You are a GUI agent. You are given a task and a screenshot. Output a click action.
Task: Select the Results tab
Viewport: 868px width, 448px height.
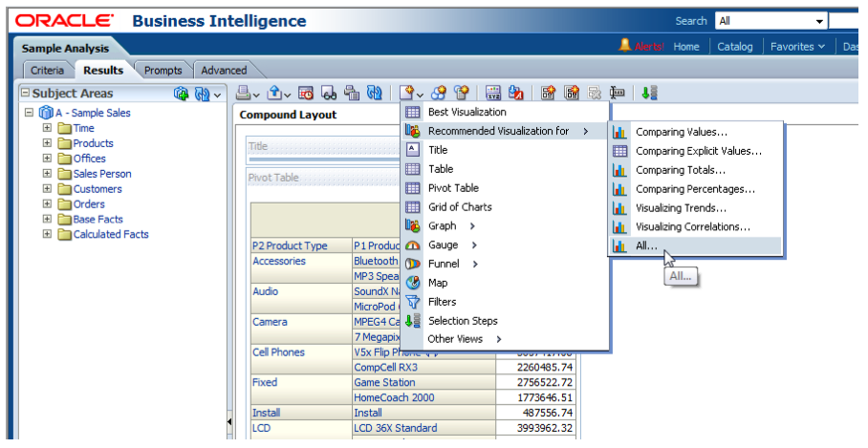[x=103, y=71]
